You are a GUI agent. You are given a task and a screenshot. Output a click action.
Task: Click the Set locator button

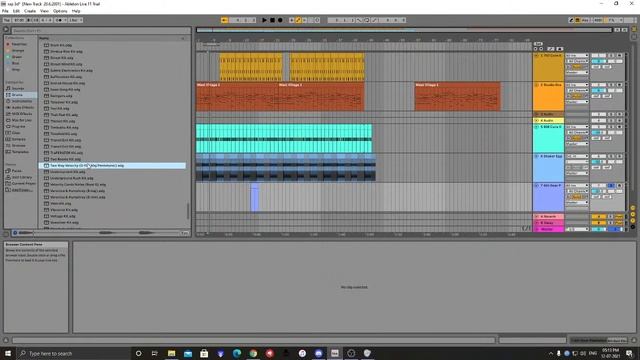[538, 44]
